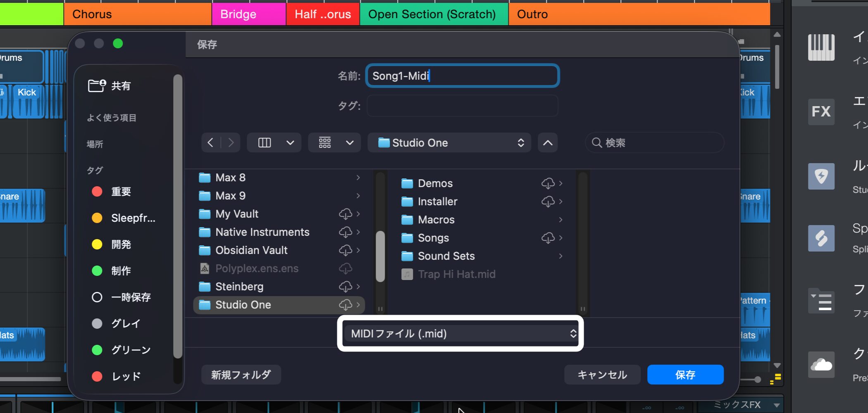
Task: Open the FX effects browser icon
Action: (821, 112)
